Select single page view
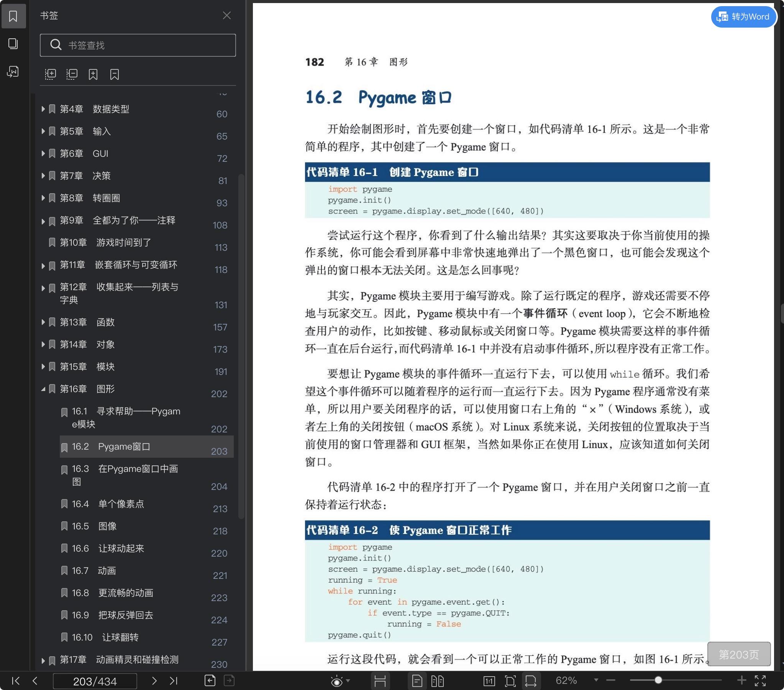784x690 pixels. point(417,681)
